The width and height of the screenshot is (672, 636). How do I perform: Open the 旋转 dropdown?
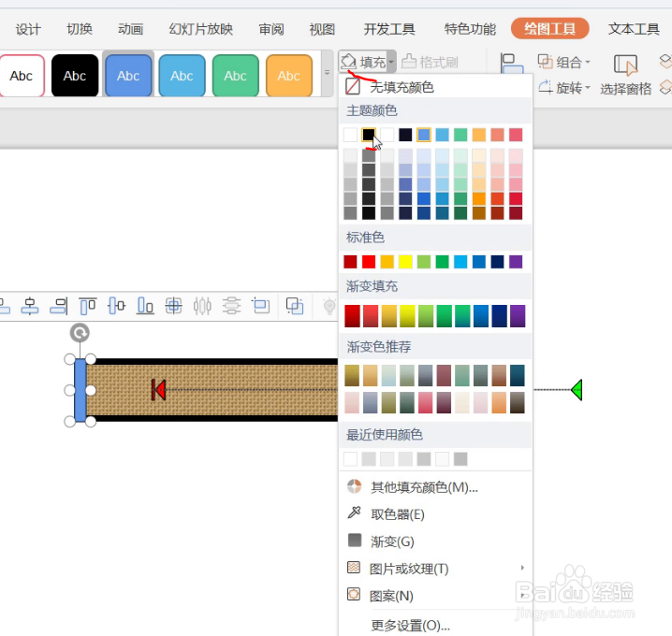tap(564, 88)
